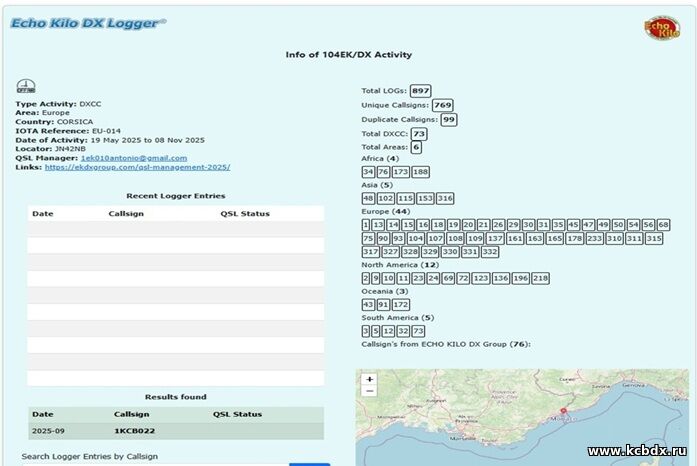697x466 pixels.
Task: Click the lighthouse activity type icon
Action: pyautogui.click(x=25, y=87)
